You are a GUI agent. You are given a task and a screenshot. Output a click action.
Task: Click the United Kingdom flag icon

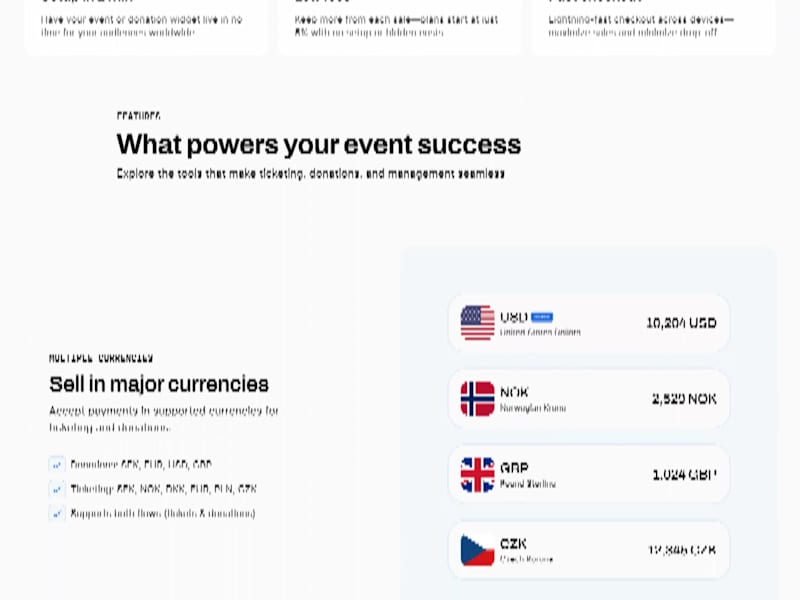(475, 473)
